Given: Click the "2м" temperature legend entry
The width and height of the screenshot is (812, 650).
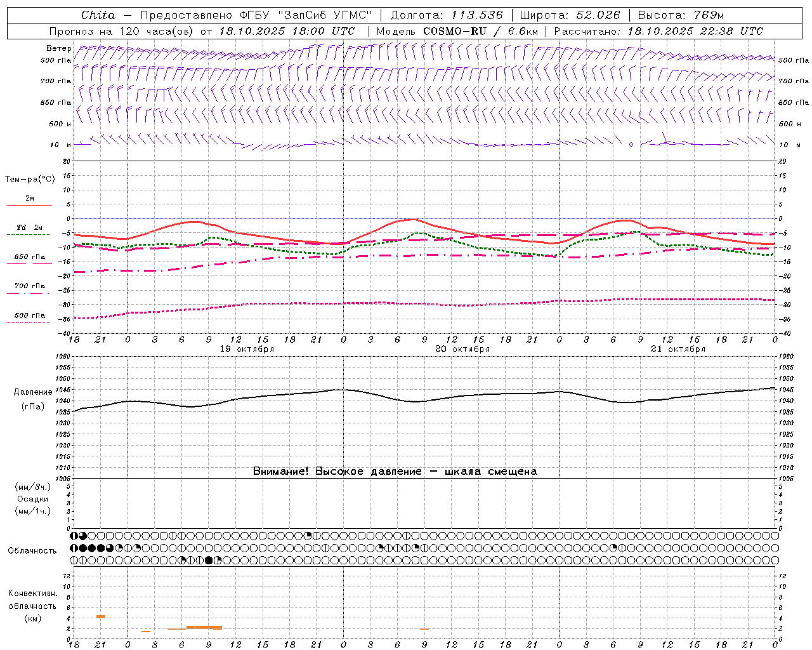Looking at the screenshot, I should (30, 199).
